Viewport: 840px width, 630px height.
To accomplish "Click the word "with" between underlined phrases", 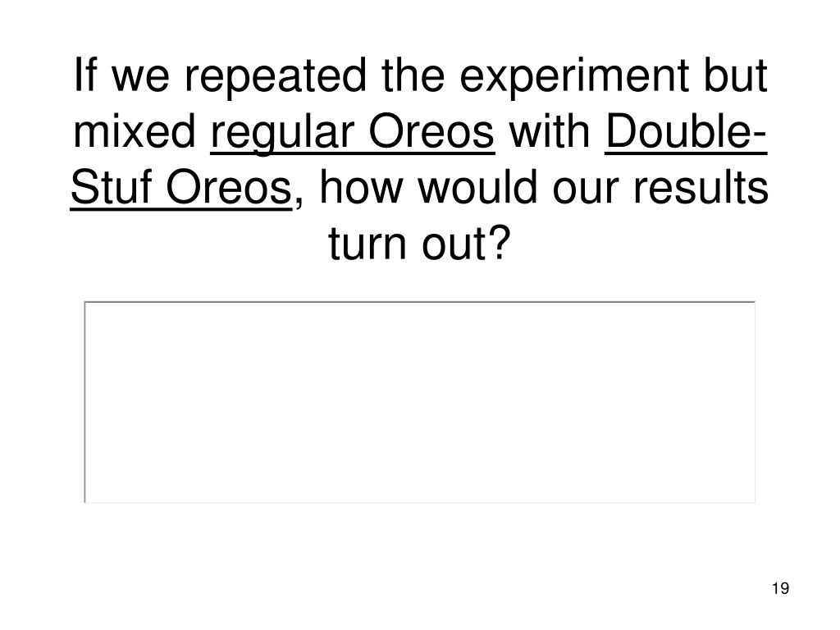I will [x=550, y=131].
